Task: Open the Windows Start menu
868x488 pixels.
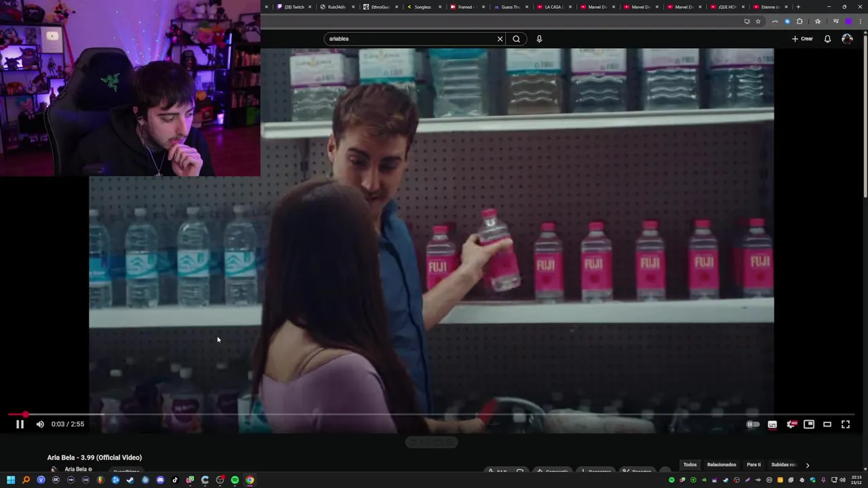Action: tap(11, 480)
